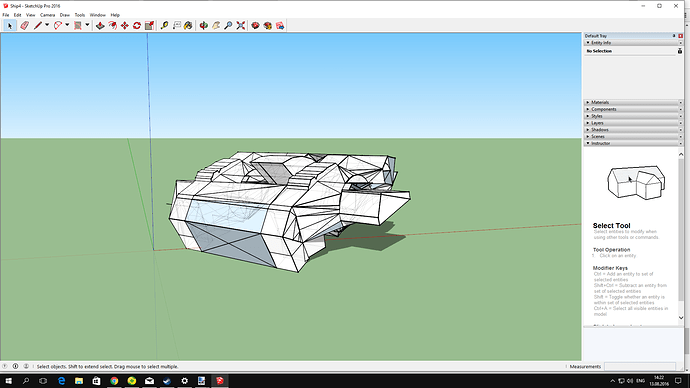The image size is (690, 388).
Task: Open the Shapes tool dropdown arrow
Action: click(87, 25)
